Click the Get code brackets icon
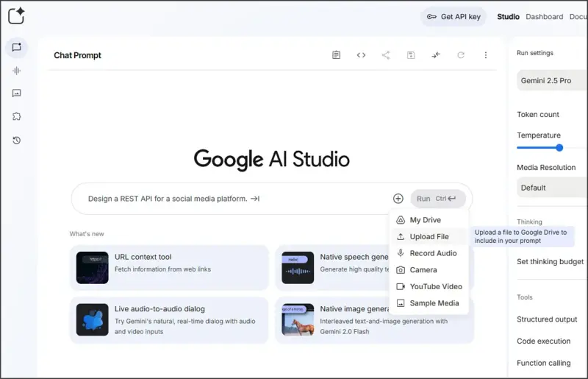 click(x=361, y=55)
